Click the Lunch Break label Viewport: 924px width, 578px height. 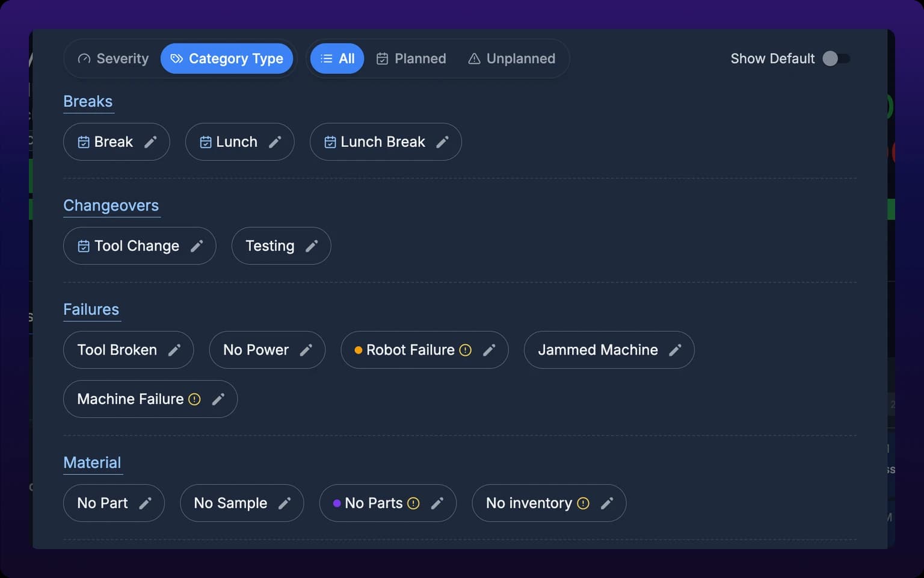tap(383, 142)
